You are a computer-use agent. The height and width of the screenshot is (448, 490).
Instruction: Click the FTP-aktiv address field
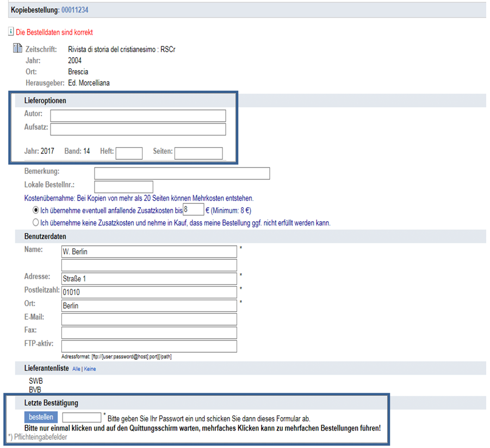click(149, 346)
